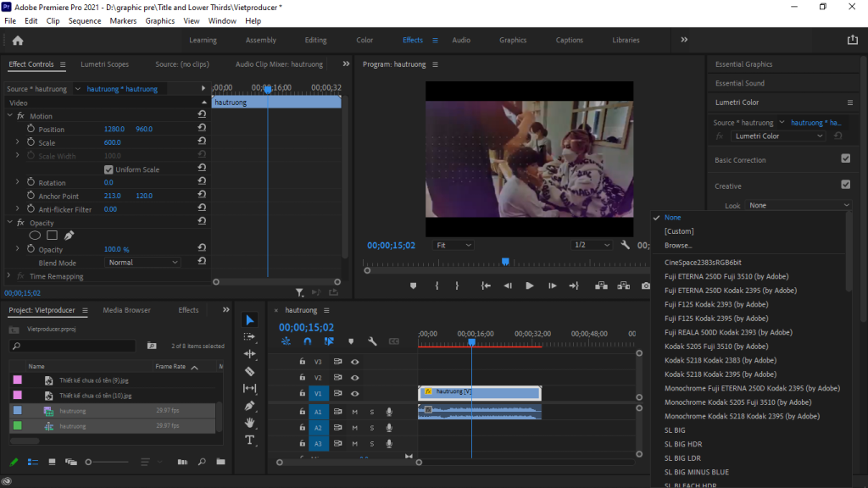Open the Fit zoom level dropdown
Viewport: 868px width, 488px height.
point(453,245)
